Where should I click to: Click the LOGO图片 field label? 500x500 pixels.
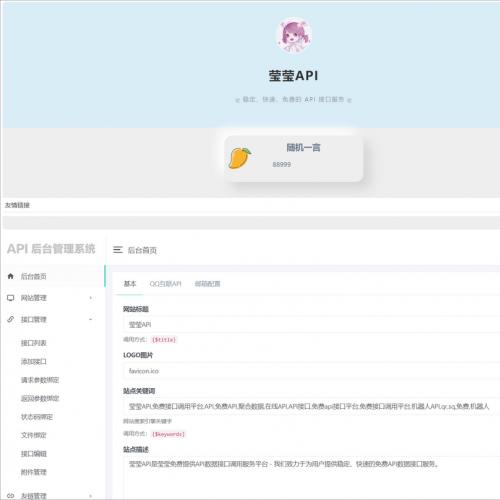(x=138, y=355)
